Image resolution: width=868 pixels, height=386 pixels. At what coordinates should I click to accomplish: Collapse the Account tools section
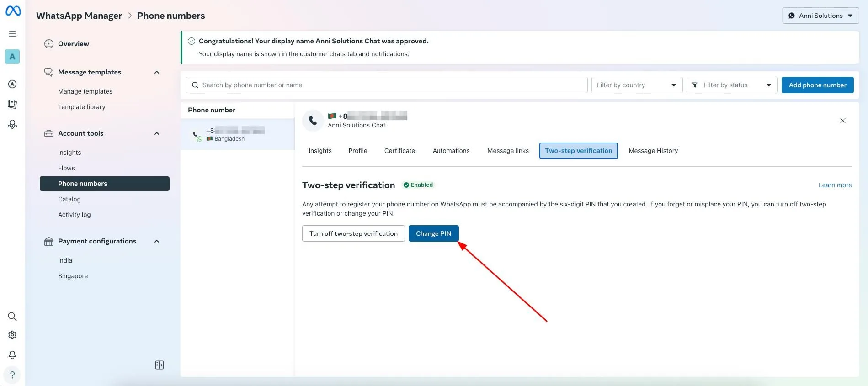pos(157,133)
